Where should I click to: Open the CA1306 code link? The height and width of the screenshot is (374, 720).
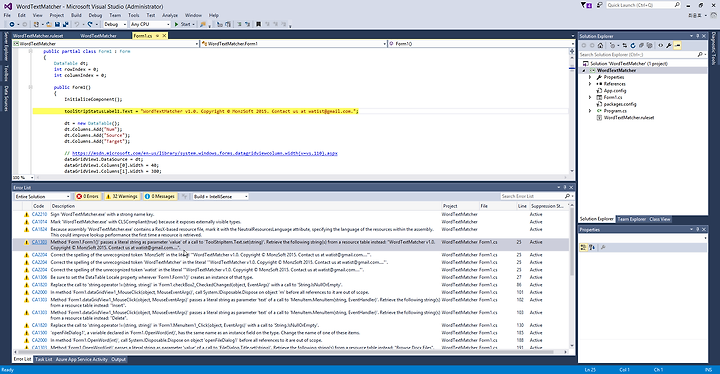pos(39,278)
